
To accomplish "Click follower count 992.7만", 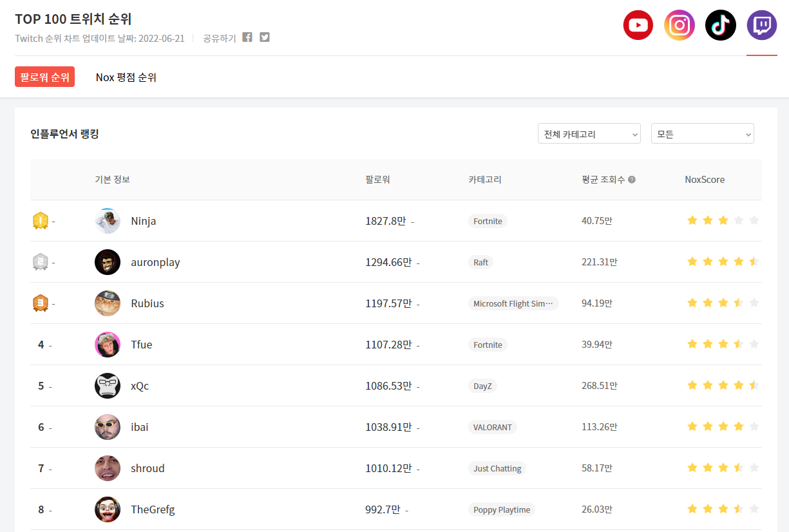I will [383, 509].
